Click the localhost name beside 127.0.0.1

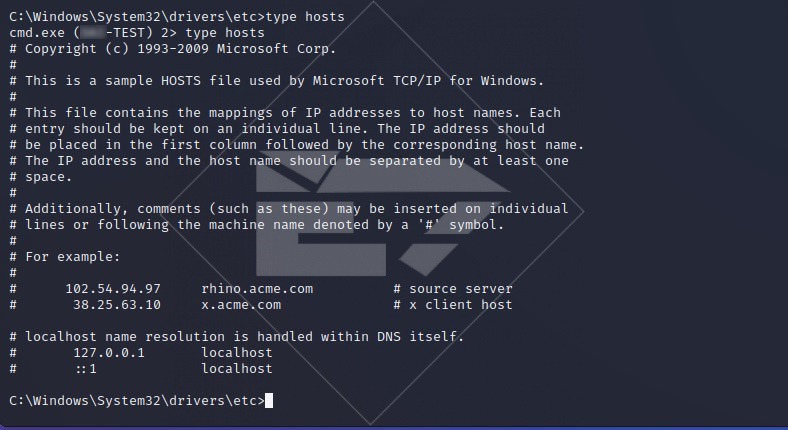coord(237,353)
